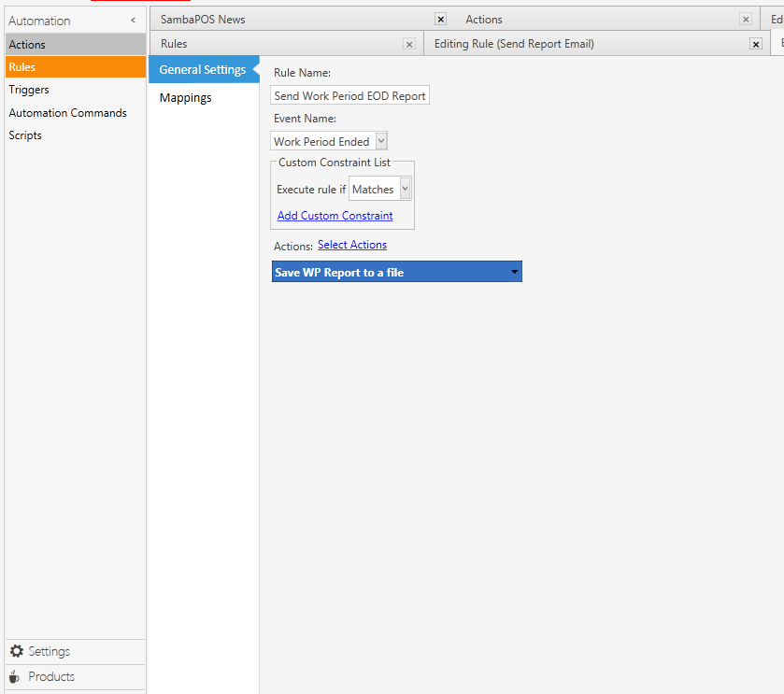Click the Settings gear icon
Screen dimensions: 784x694
16,651
